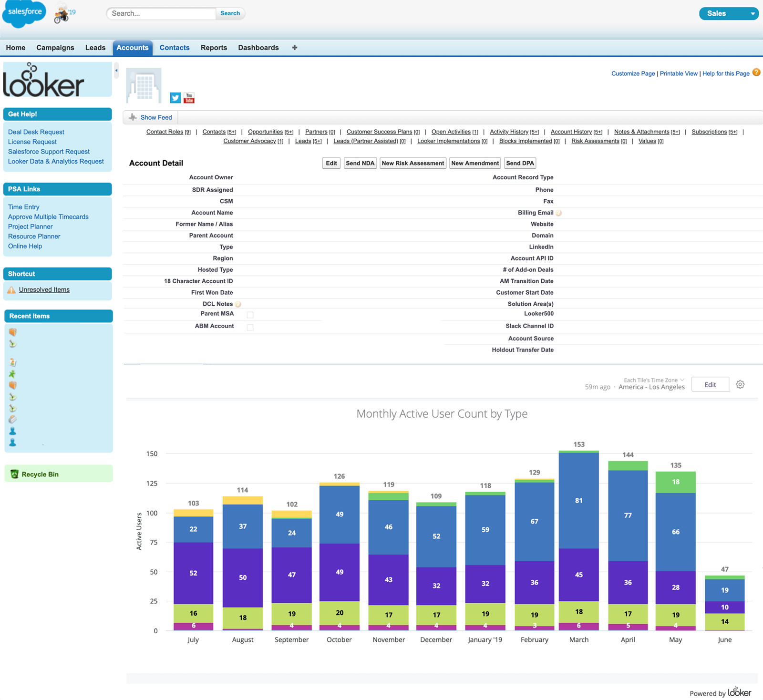
Task: Click July bar purple segment 52
Action: click(x=193, y=573)
